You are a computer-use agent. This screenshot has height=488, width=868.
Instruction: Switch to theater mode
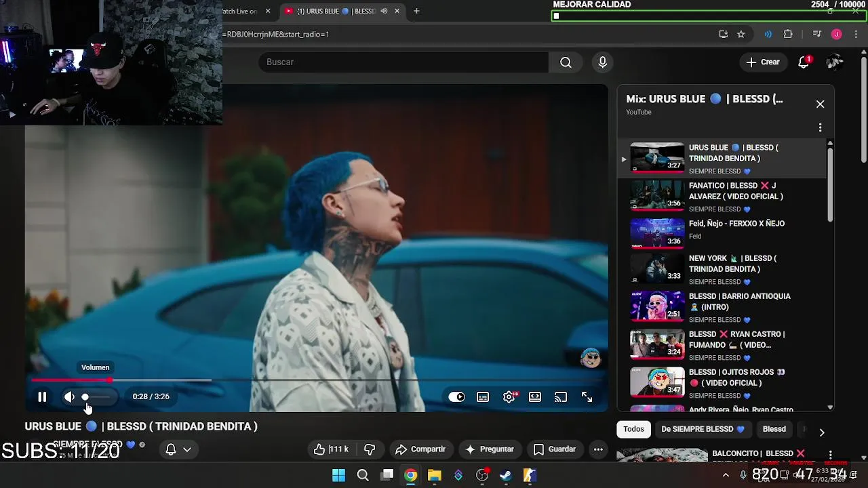coord(535,397)
